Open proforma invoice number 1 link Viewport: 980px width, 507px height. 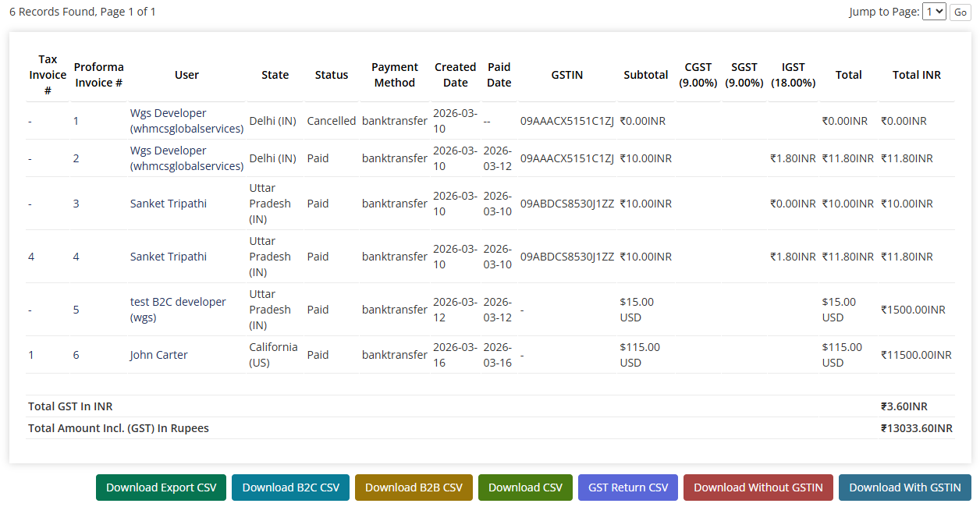(76, 121)
